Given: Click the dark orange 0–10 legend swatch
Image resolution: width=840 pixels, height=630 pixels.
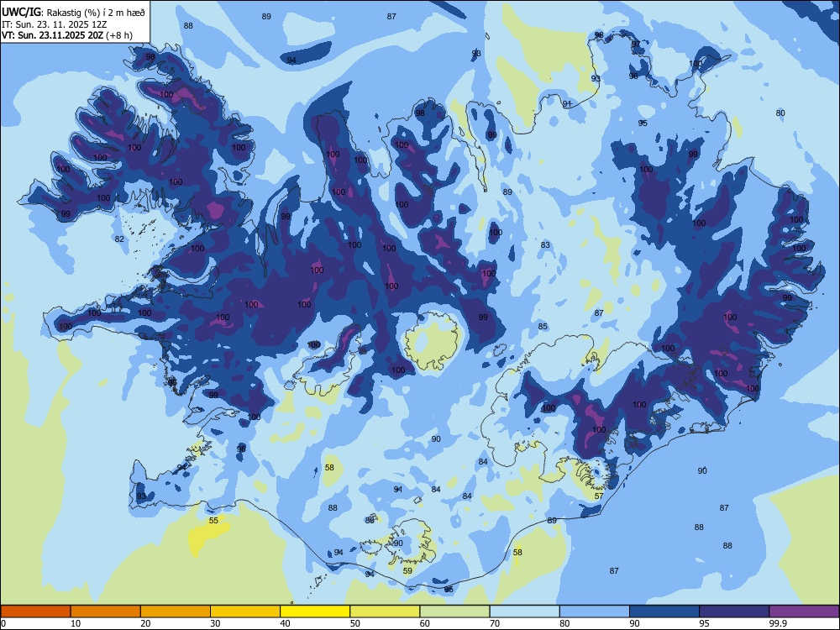Looking at the screenshot, I should [x=35, y=612].
